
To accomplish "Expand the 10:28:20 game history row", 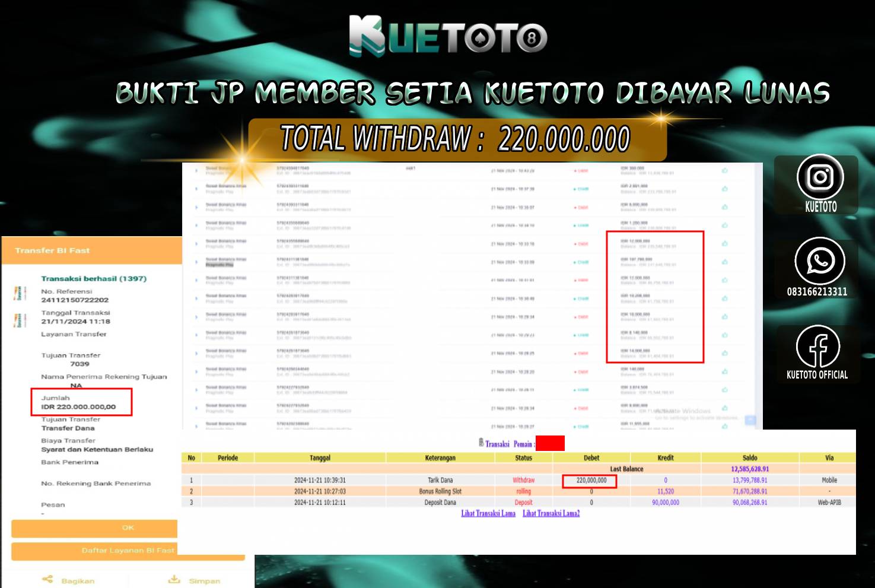I will tap(196, 372).
